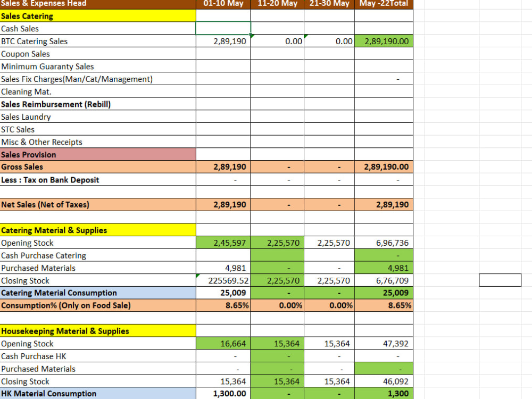Click Gross Sales 01-10 May value 2,89,190
This screenshot has width=532, height=399.
coord(223,167)
